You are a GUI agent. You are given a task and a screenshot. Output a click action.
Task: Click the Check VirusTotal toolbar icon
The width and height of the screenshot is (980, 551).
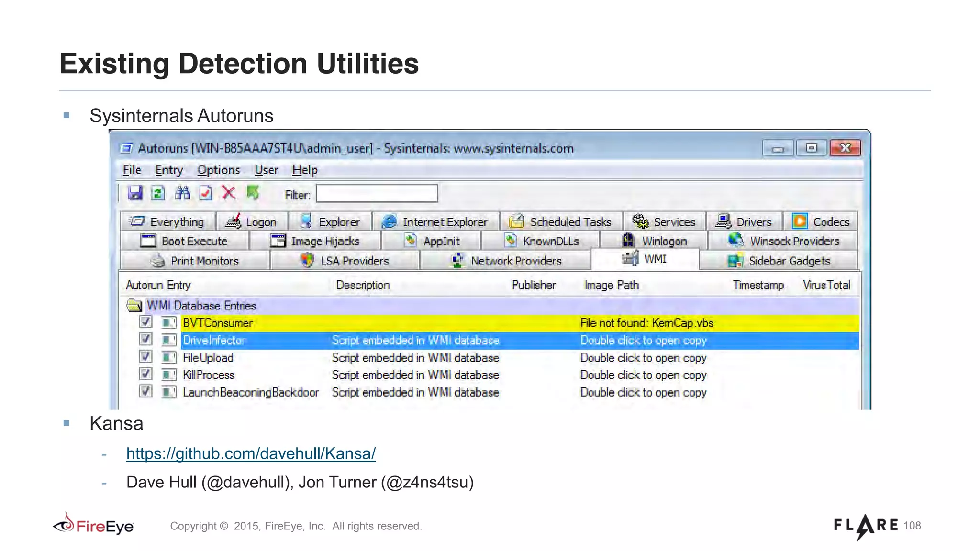(x=206, y=193)
